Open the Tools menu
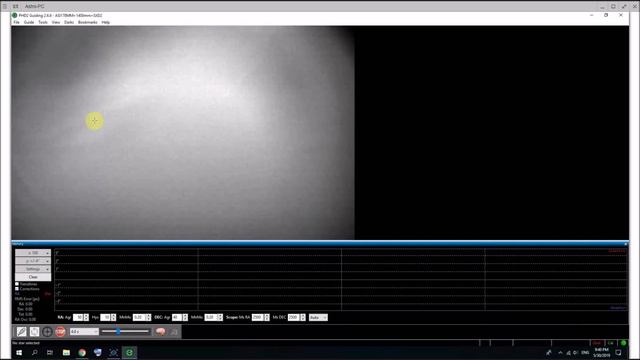The height and width of the screenshot is (360, 640). coord(43,22)
